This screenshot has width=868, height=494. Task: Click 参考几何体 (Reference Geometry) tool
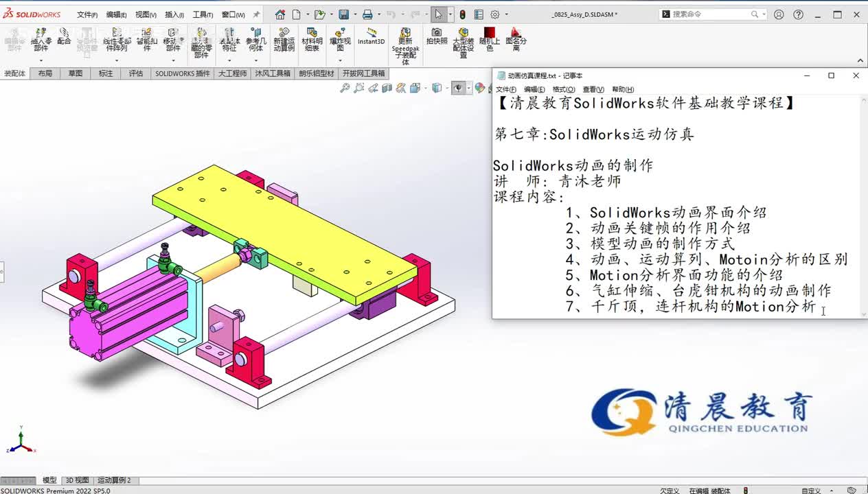[255, 40]
